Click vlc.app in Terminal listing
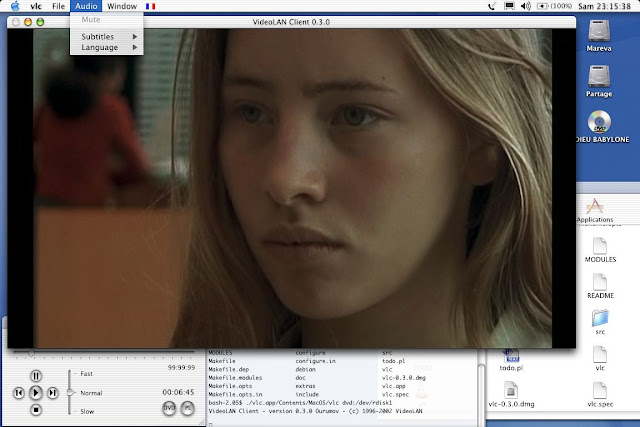This screenshot has width=640, height=427. tap(393, 386)
